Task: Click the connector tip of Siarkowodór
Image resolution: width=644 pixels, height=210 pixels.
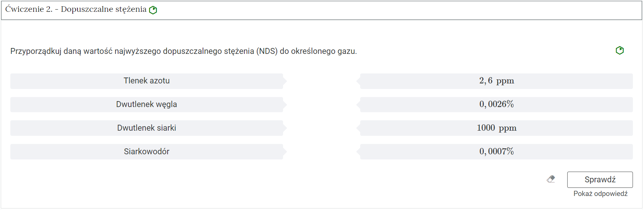Action: (x=285, y=152)
